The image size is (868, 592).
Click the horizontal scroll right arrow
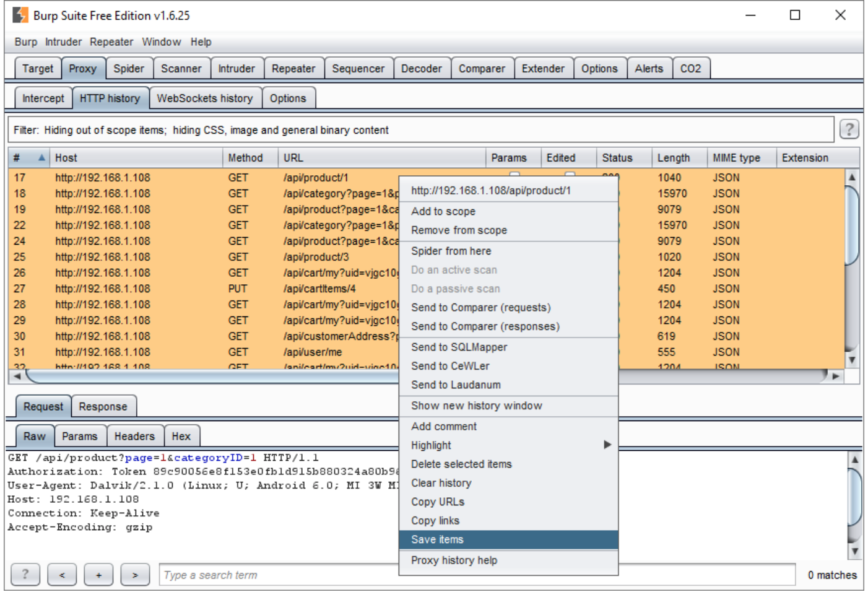[836, 376]
